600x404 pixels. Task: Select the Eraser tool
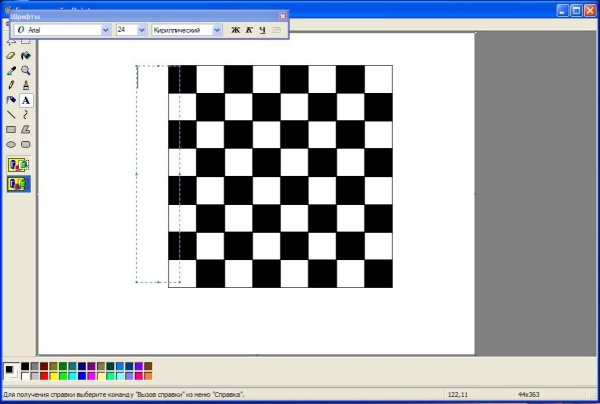(x=11, y=57)
